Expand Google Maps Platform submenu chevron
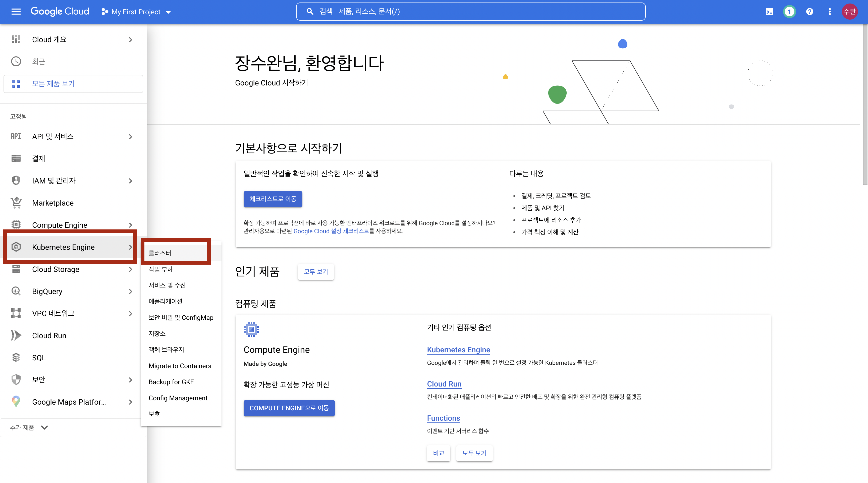The image size is (868, 483). coord(130,402)
